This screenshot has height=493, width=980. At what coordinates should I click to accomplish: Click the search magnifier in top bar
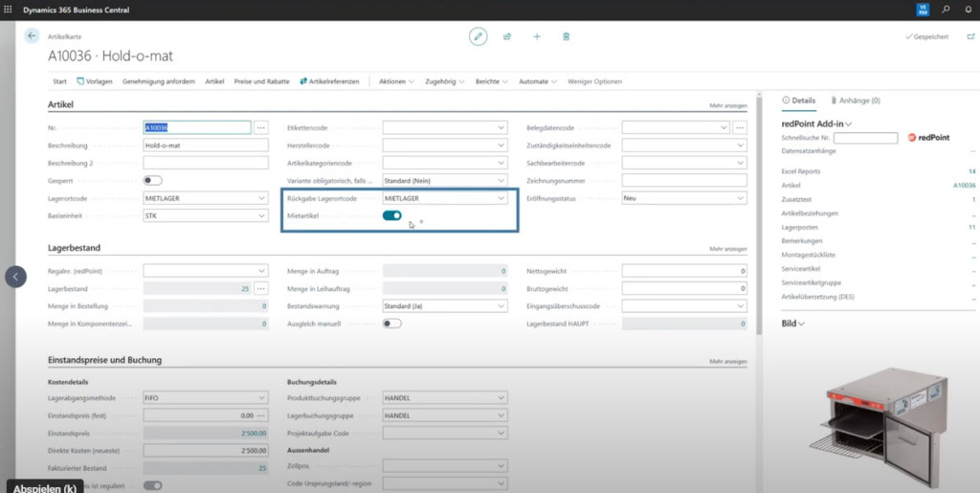pos(946,10)
